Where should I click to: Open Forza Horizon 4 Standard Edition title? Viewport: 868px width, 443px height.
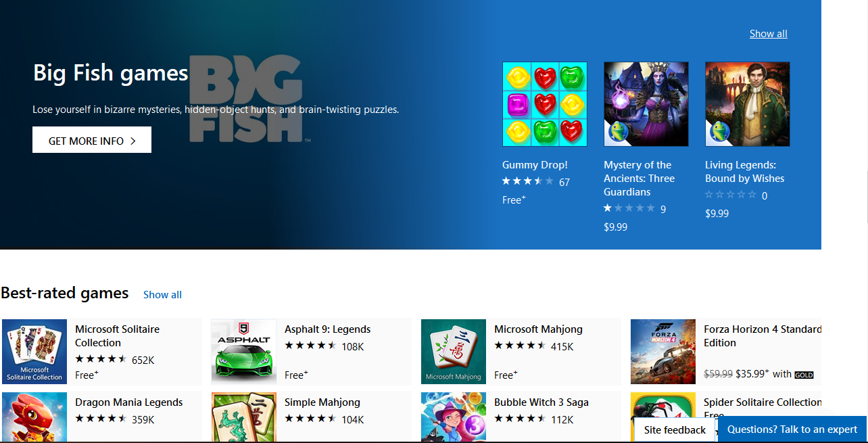pos(763,336)
